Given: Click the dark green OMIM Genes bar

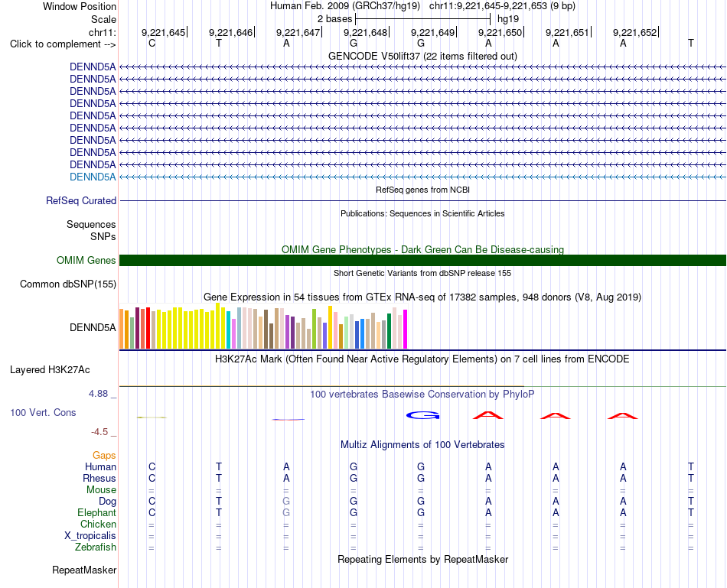Looking at the screenshot, I should pos(422,261).
